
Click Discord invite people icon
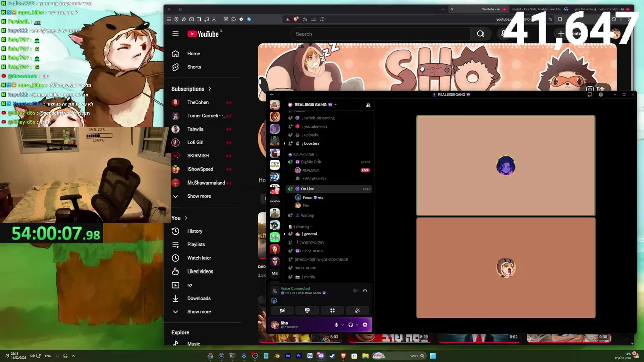click(x=368, y=105)
